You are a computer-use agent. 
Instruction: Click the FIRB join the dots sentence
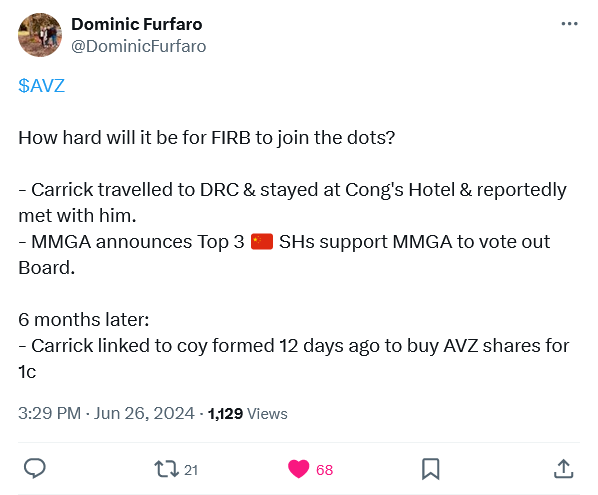click(207, 138)
